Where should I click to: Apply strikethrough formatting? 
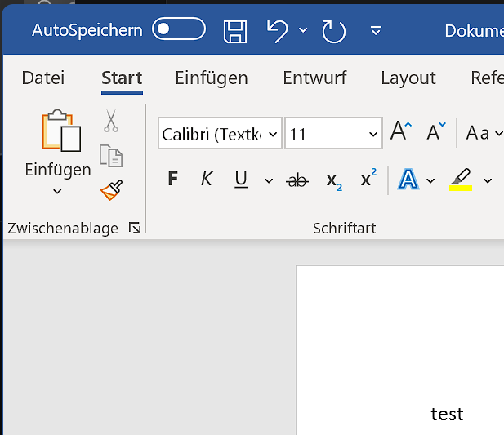(297, 180)
